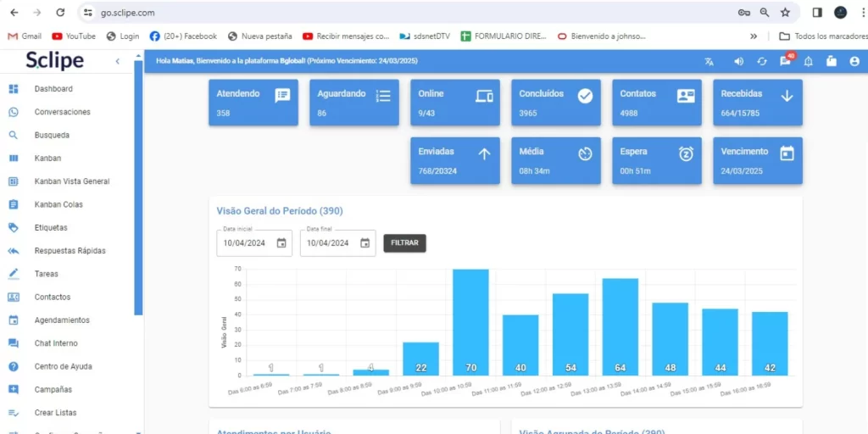Open calendar picker for Data final
The height and width of the screenshot is (434, 868).
click(x=364, y=243)
